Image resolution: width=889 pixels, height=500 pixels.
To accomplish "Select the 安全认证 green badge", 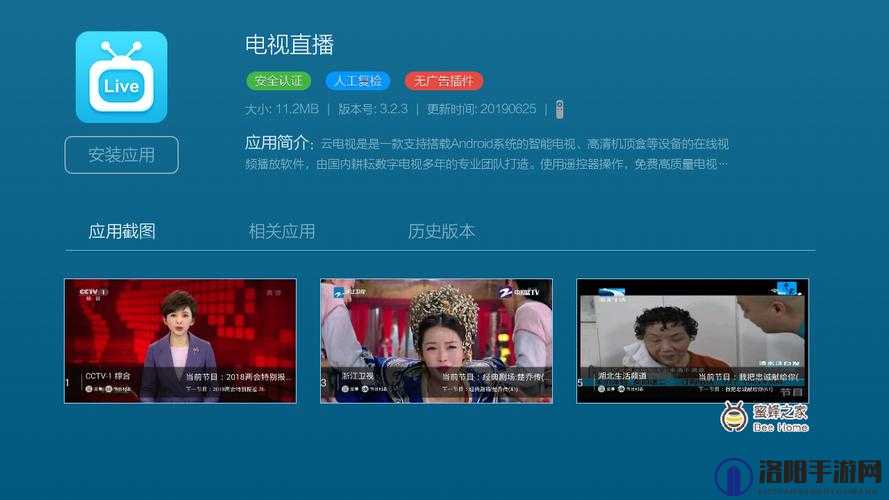I will pyautogui.click(x=278, y=81).
